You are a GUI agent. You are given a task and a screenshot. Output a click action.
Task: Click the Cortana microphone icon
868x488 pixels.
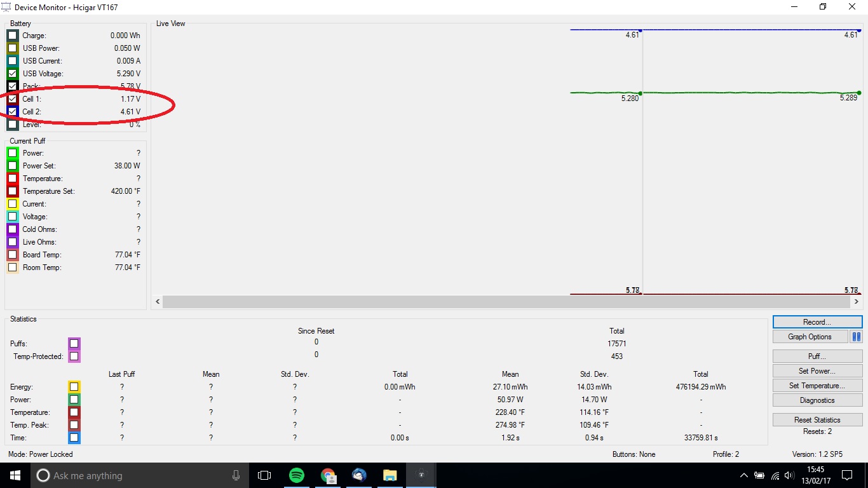(x=236, y=475)
